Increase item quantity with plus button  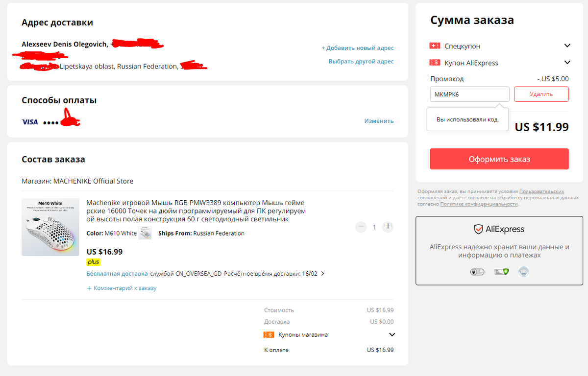388,227
